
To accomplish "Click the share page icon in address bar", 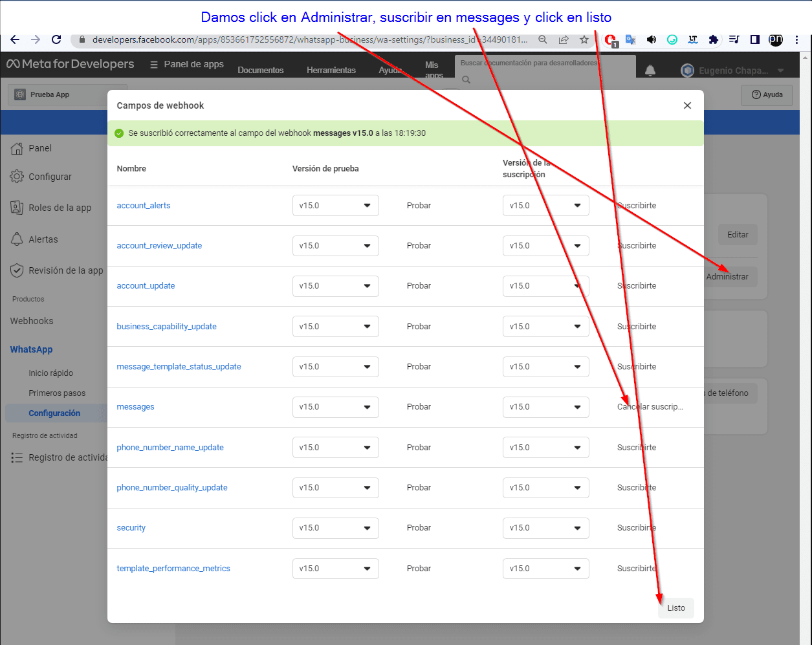I will [x=564, y=39].
